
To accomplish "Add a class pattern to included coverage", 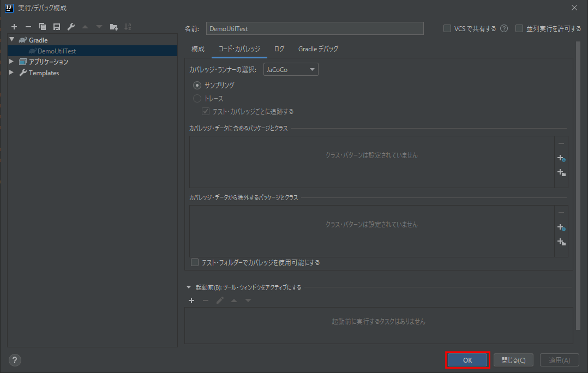I will [561, 158].
